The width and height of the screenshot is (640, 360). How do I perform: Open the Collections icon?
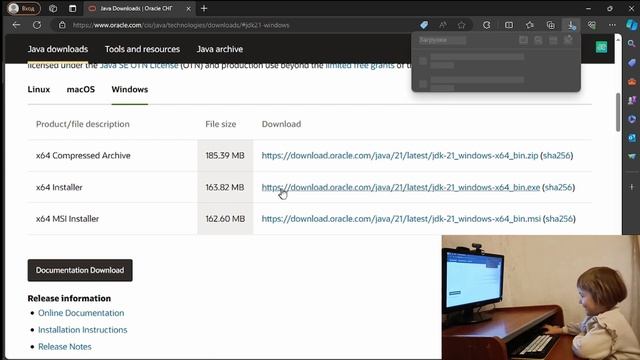pyautogui.click(x=551, y=25)
